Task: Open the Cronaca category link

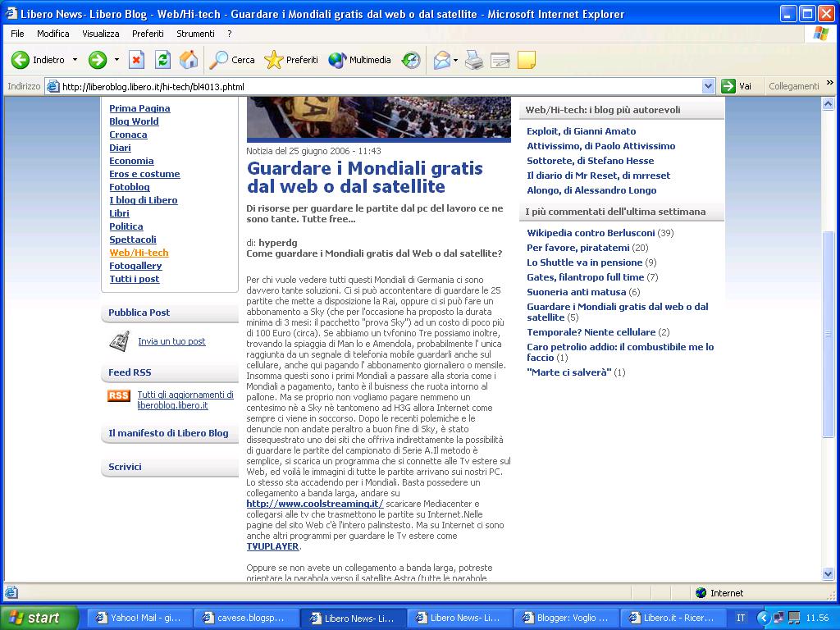Action: point(128,135)
